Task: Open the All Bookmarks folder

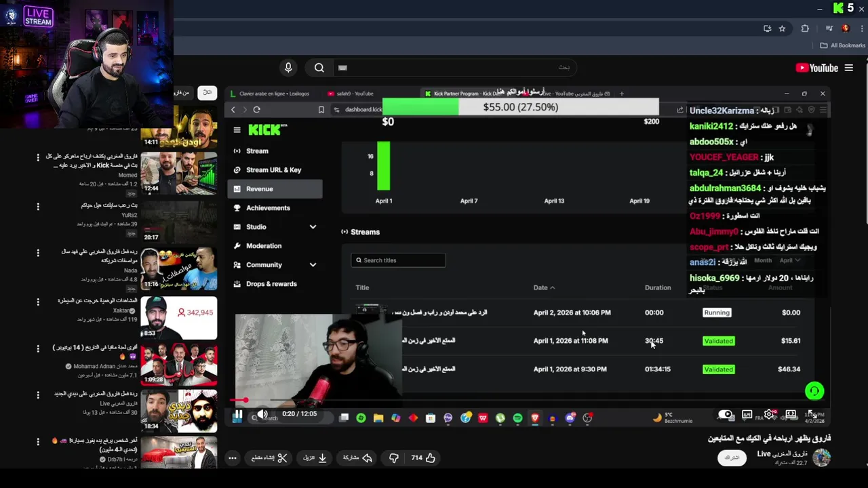Action: [843, 45]
